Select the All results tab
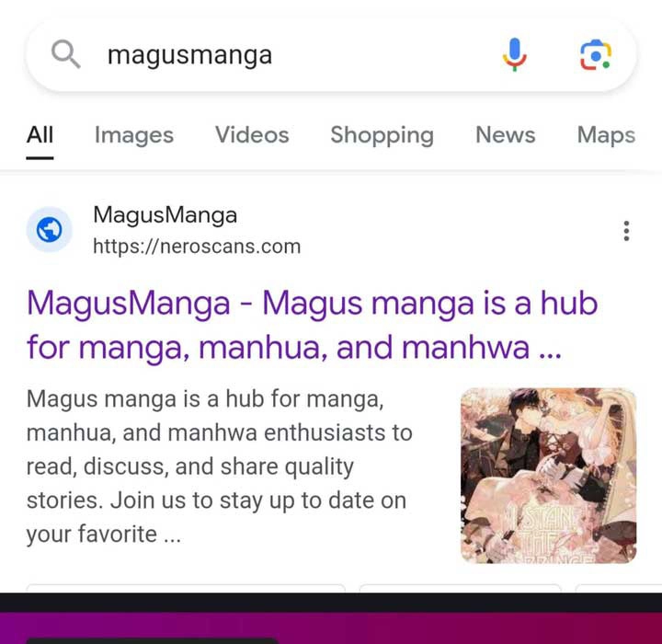662x644 pixels. [40, 135]
